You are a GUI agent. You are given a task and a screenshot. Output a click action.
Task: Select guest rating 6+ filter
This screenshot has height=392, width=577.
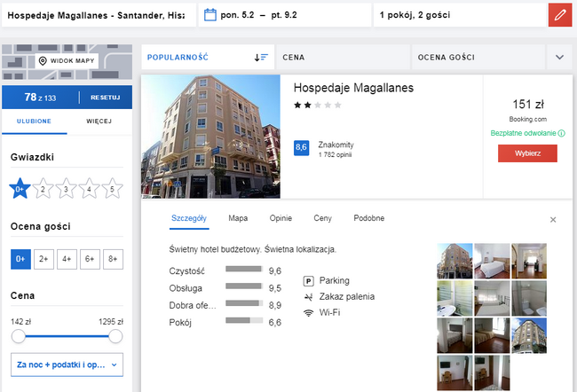coord(90,259)
